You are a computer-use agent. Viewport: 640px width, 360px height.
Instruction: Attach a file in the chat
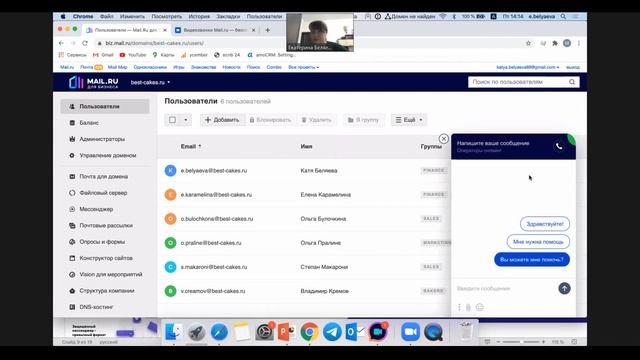469,307
